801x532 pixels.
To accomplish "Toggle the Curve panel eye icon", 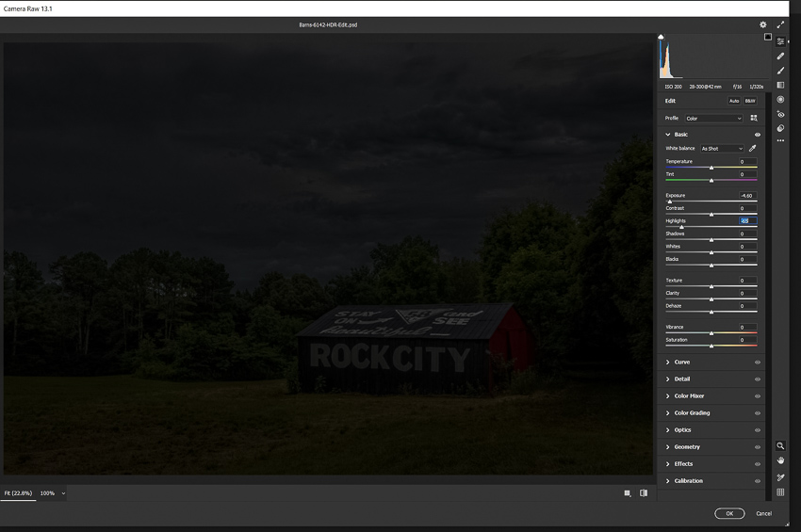I will pos(758,363).
